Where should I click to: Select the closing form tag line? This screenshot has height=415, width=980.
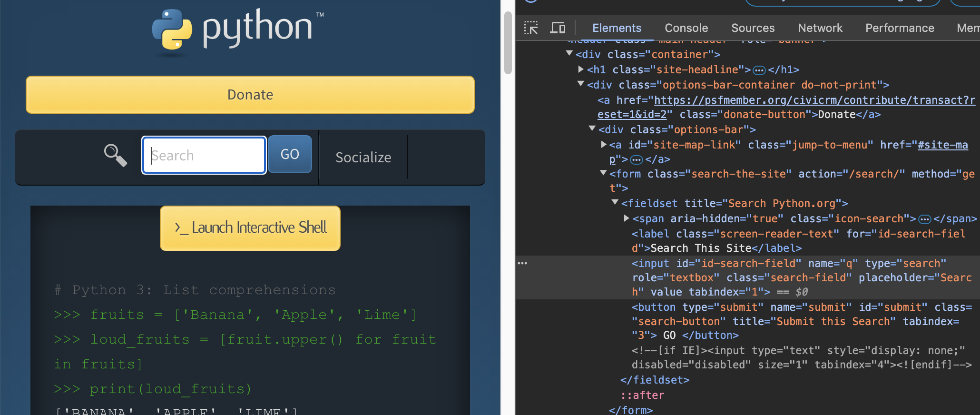[631, 410]
